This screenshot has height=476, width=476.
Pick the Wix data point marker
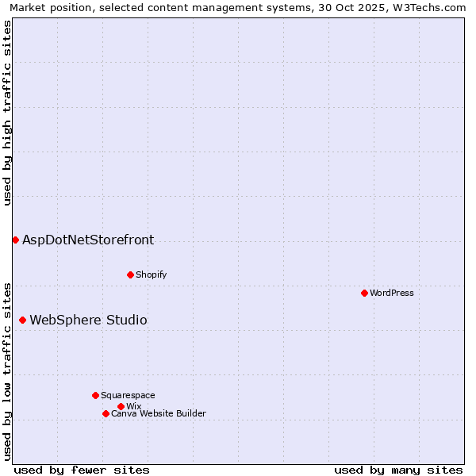click(121, 406)
